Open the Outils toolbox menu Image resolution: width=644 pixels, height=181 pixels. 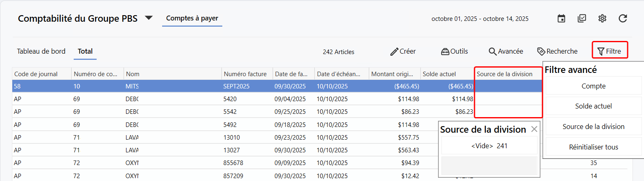pos(454,52)
